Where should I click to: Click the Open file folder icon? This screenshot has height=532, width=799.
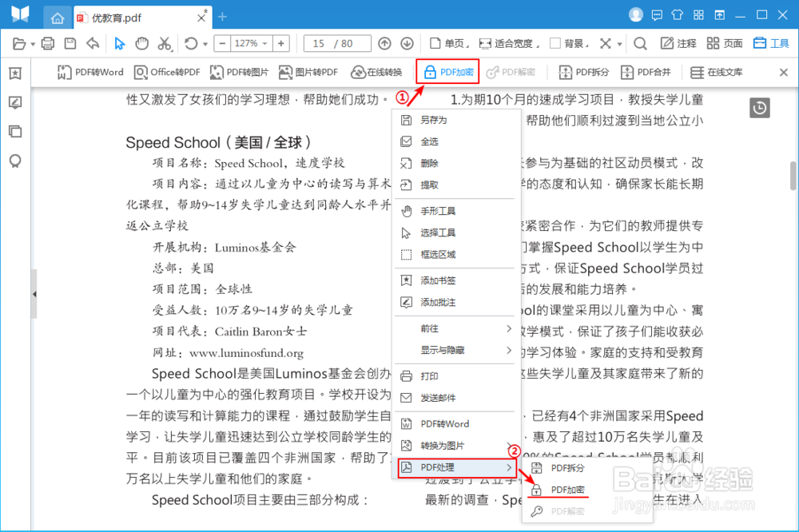[x=19, y=44]
